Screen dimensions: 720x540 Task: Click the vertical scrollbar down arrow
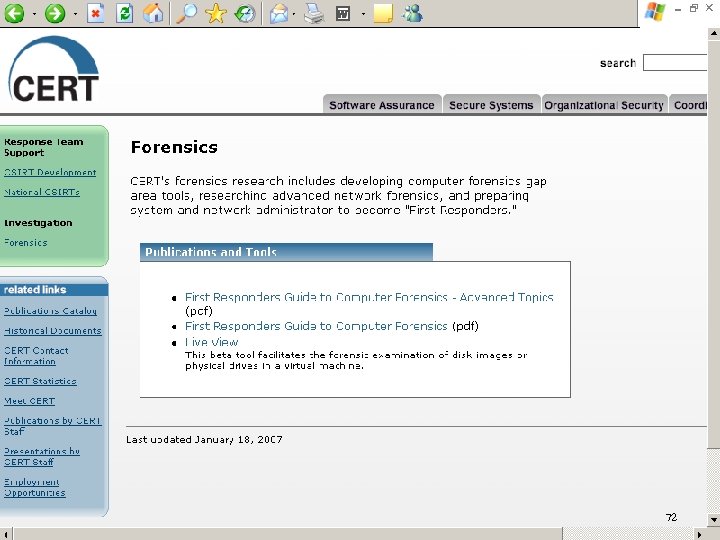714,520
